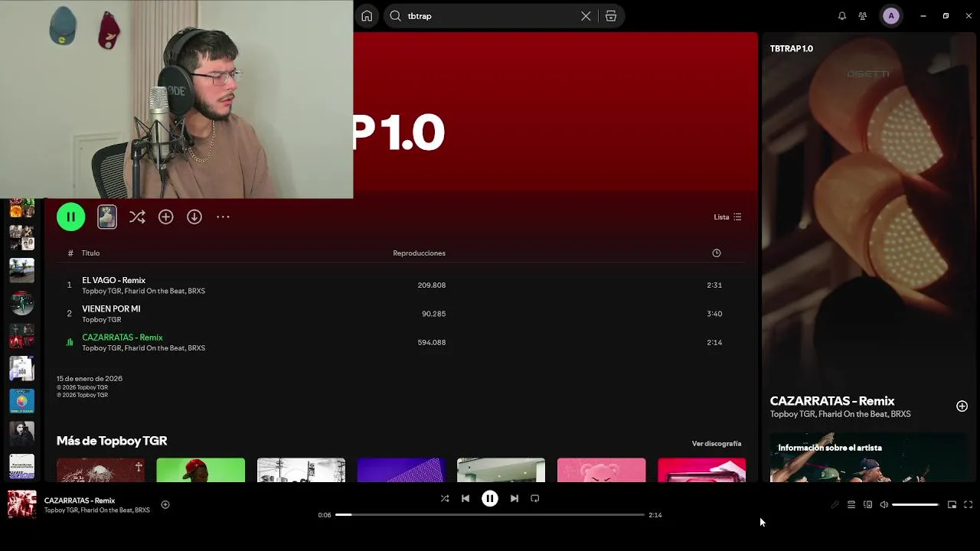Download the album
The height and width of the screenshot is (551, 980).
click(194, 217)
